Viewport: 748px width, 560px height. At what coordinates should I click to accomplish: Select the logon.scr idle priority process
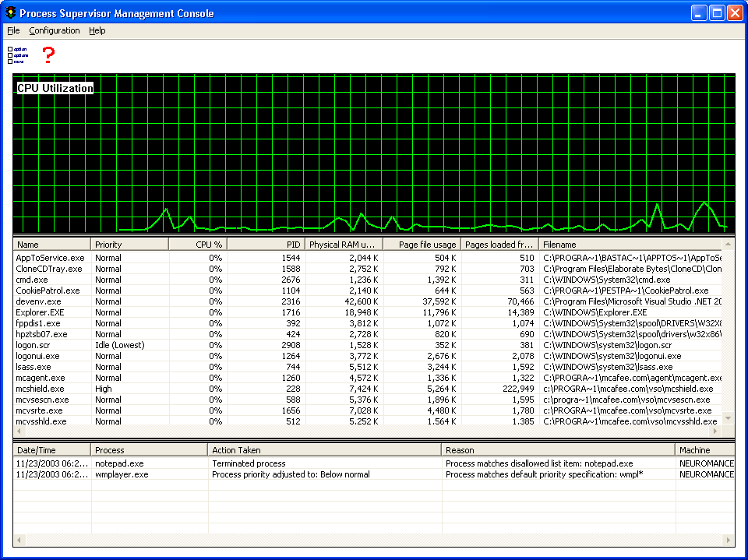pos(51,345)
